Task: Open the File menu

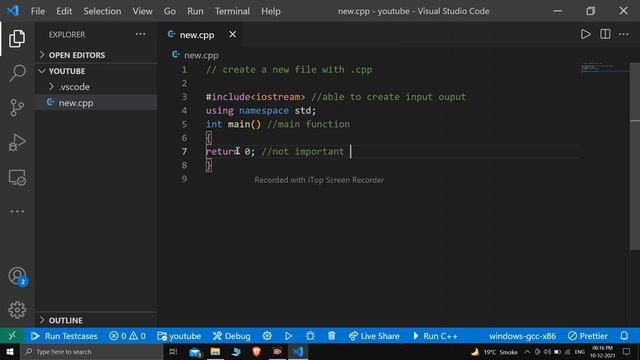Action: 38,11
